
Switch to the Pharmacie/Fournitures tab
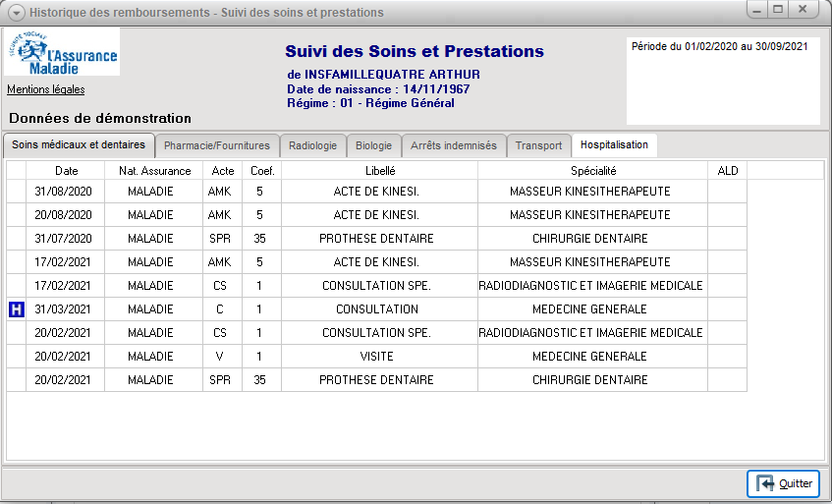(216, 145)
